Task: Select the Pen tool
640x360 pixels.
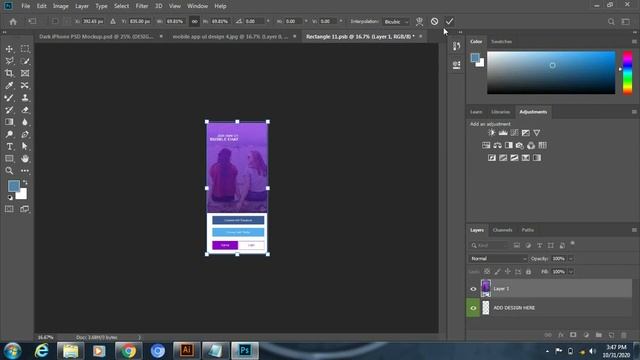Action: [x=25, y=134]
